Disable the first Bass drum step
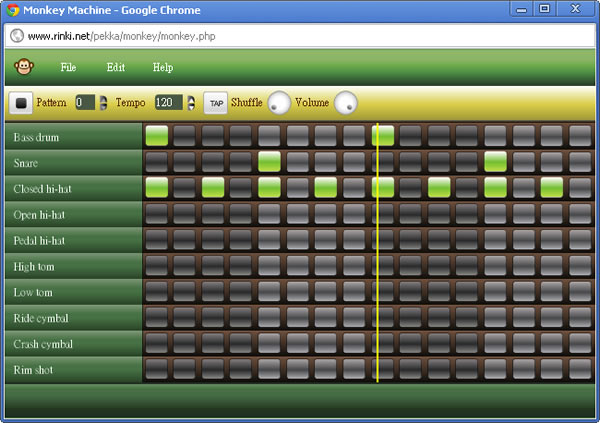This screenshot has height=423, width=600. (156, 135)
